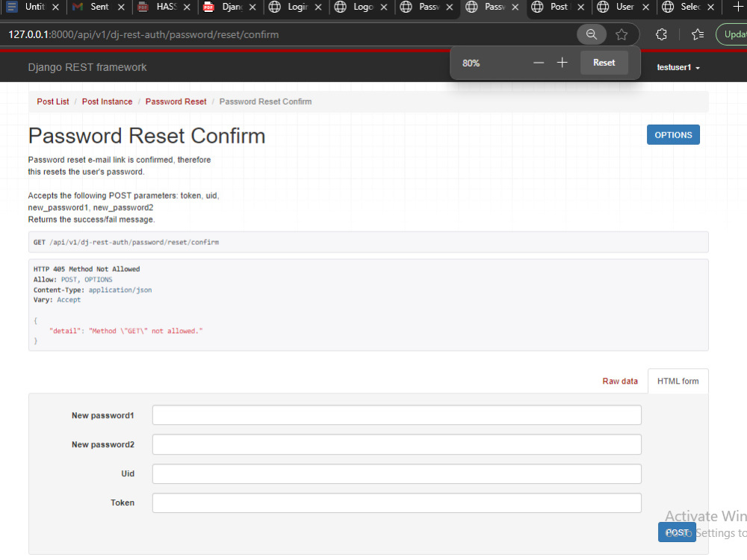747x560 pixels.
Task: Select the HTML form tab
Action: (678, 381)
